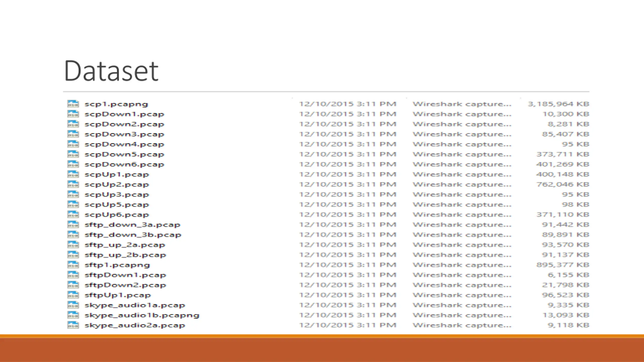Screen dimensions: 644x362
Task: Select the file icon for scpDown4.pcap
Action: coord(73,144)
